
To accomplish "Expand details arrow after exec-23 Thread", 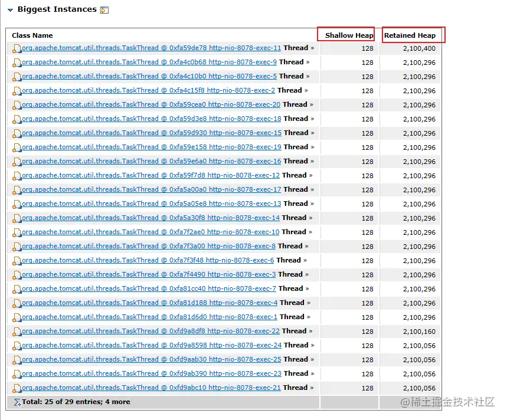I will pyautogui.click(x=312, y=374).
